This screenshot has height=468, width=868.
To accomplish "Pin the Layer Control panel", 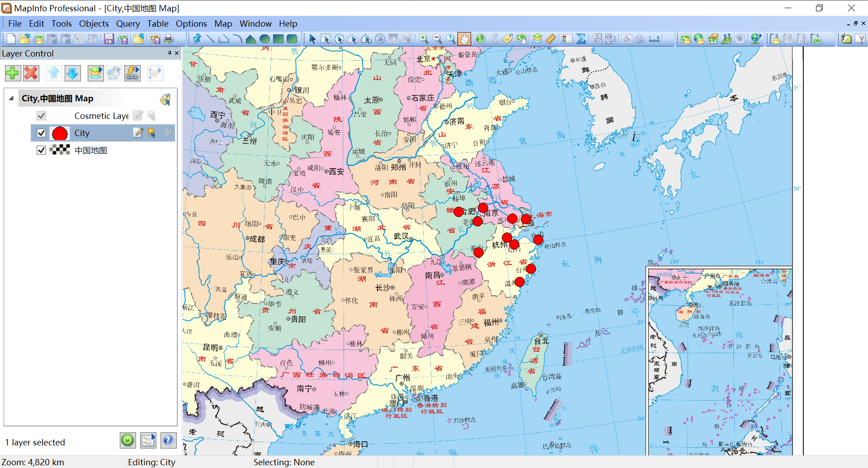I will click(170, 53).
